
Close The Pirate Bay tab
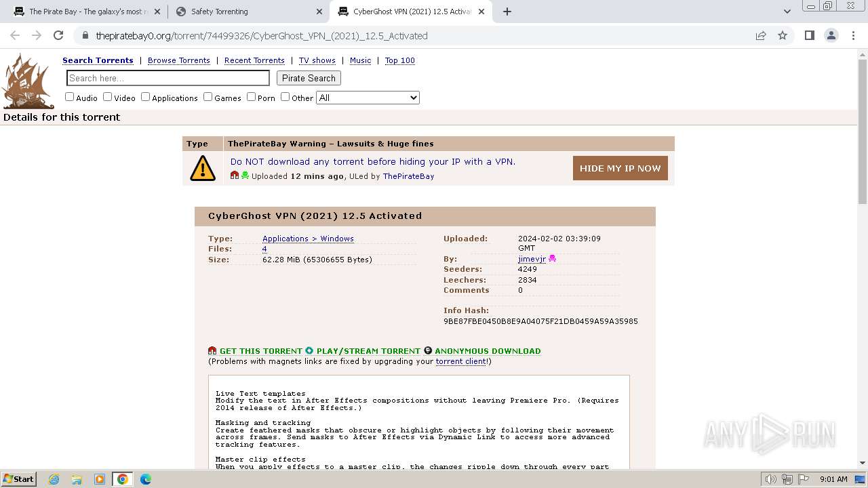tap(157, 12)
